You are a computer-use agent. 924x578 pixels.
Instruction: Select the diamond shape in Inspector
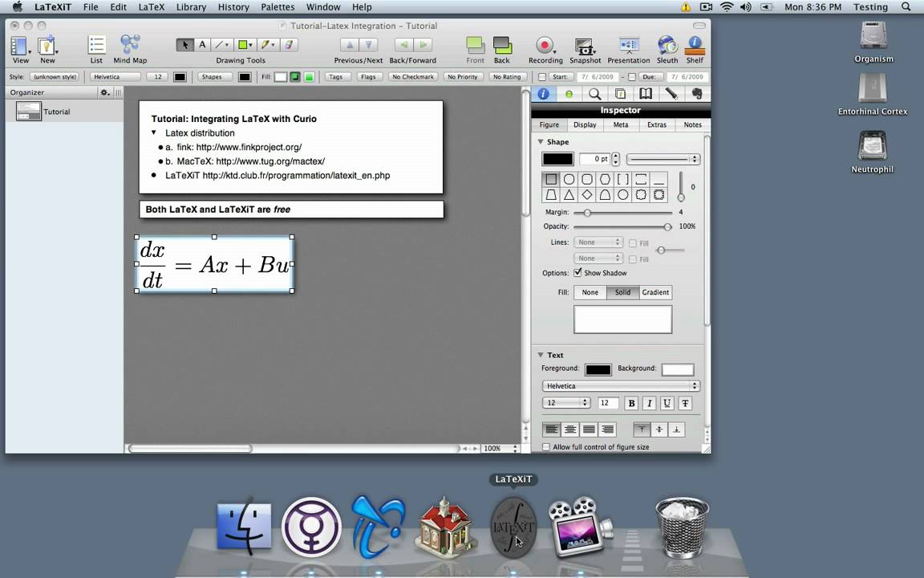[587, 194]
